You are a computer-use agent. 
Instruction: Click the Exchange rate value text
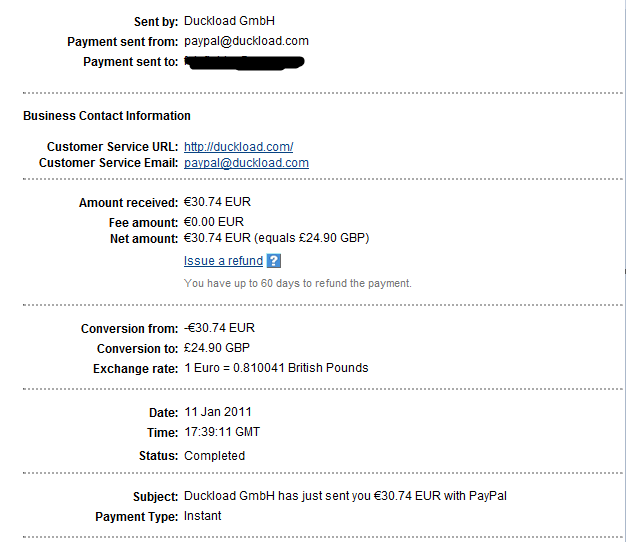276,368
